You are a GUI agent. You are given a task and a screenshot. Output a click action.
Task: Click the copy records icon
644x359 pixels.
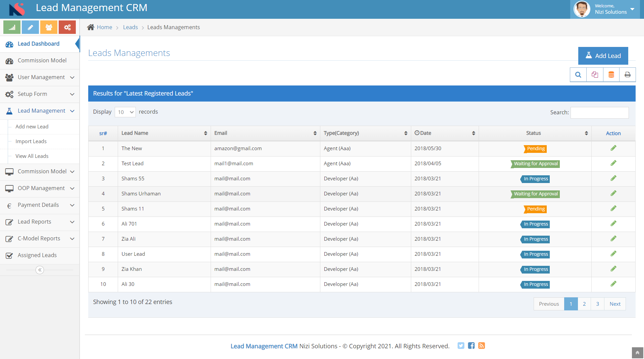tap(595, 75)
